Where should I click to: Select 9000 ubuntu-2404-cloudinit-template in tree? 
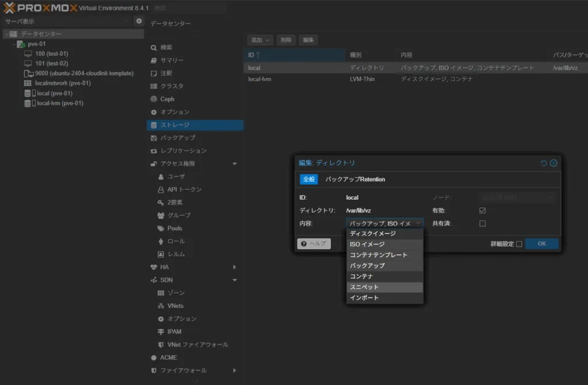[79, 73]
